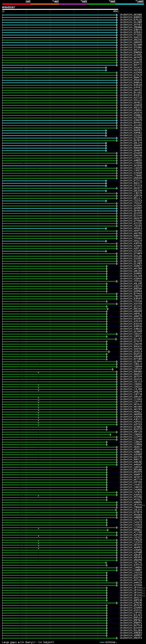The image size is (146, 644).
Task: Select label UniRef100_A6WS78
Action: click(x=131, y=316)
